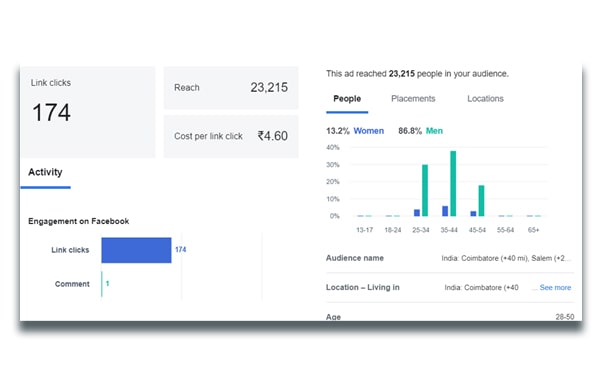Open the Placements tab
Image resolution: width=602 pixels, height=381 pixels.
413,99
